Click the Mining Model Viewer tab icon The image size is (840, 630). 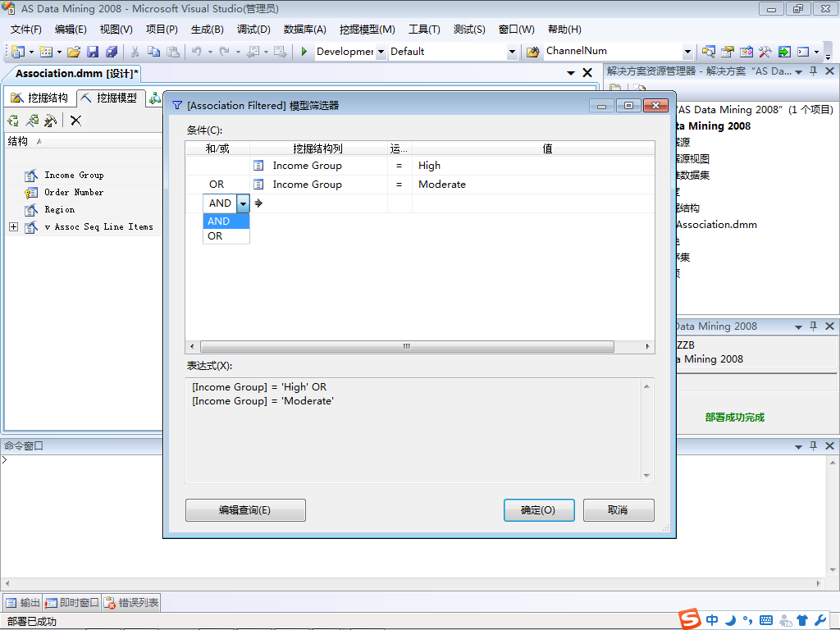155,98
